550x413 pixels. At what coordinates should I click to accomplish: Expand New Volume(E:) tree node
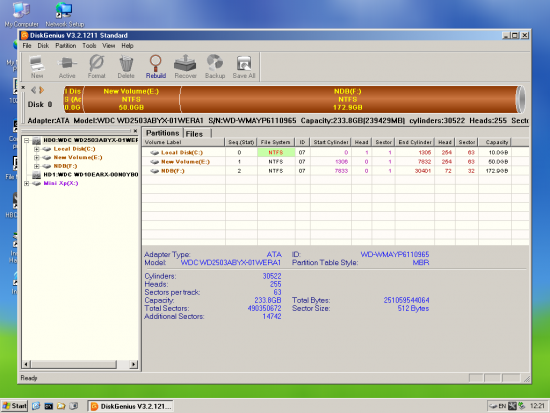click(36, 158)
